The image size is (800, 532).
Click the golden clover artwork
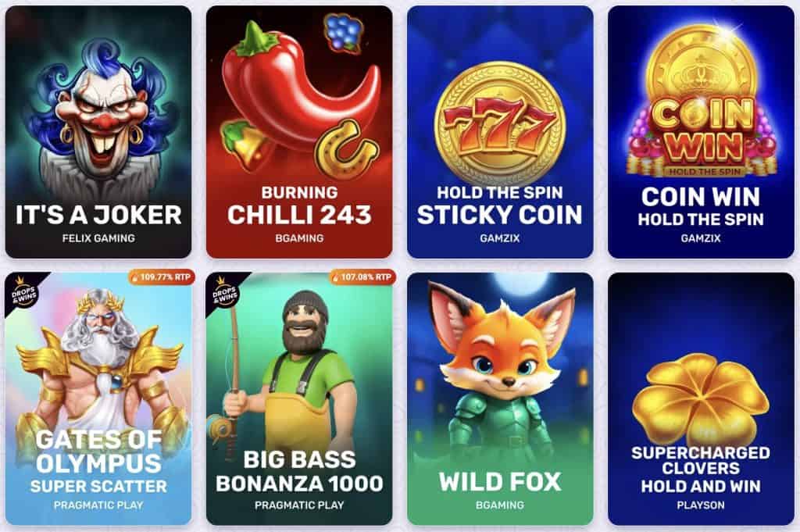(700, 401)
